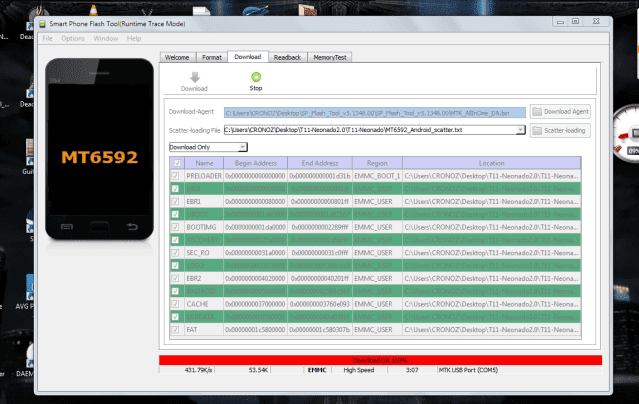
Task: Click the SEC_RO name cell
Action: 204,253
